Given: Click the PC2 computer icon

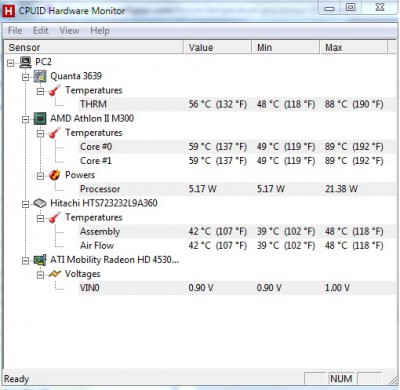Looking at the screenshot, I should tap(25, 62).
